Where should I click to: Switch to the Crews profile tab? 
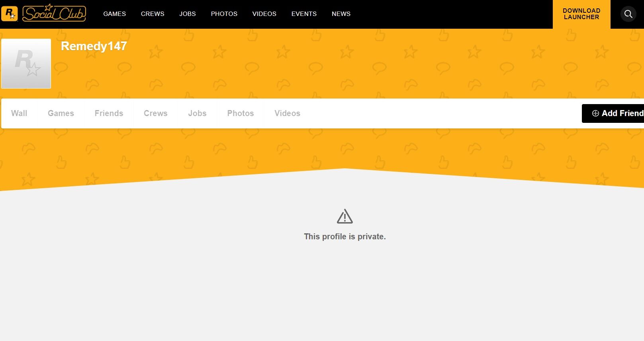[x=156, y=113]
